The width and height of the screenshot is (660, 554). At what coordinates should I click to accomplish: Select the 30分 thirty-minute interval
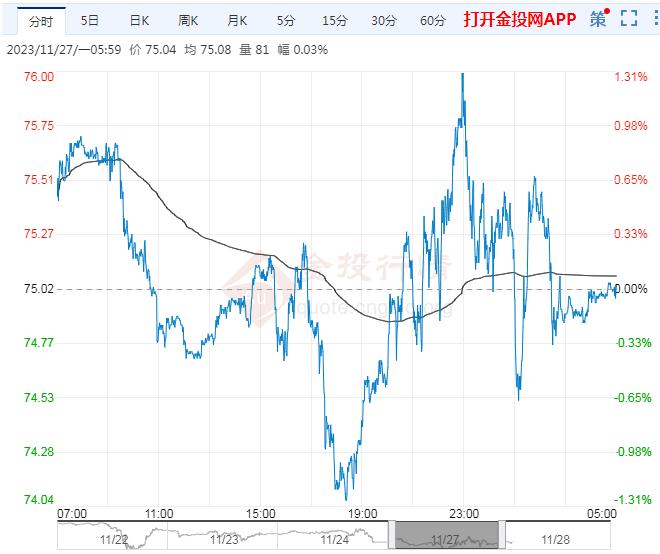(384, 20)
